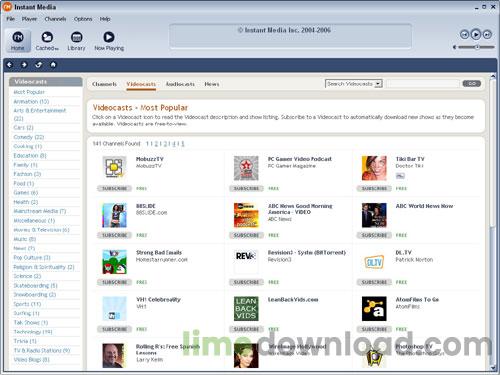Switch to the Audiocasts tab
Screen dimensions: 500x375
point(180,84)
